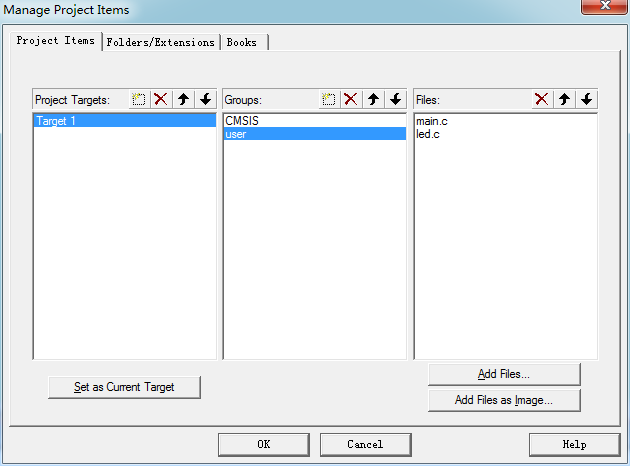Delete the selected group

click(x=351, y=99)
